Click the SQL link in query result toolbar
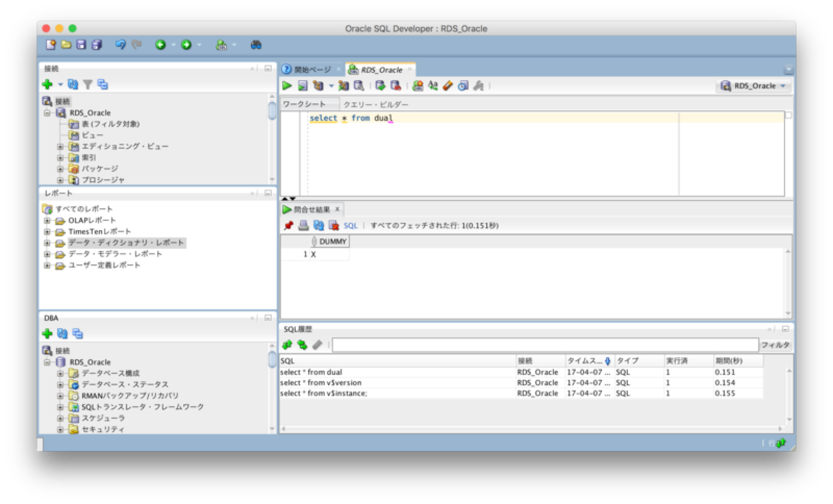 click(351, 225)
